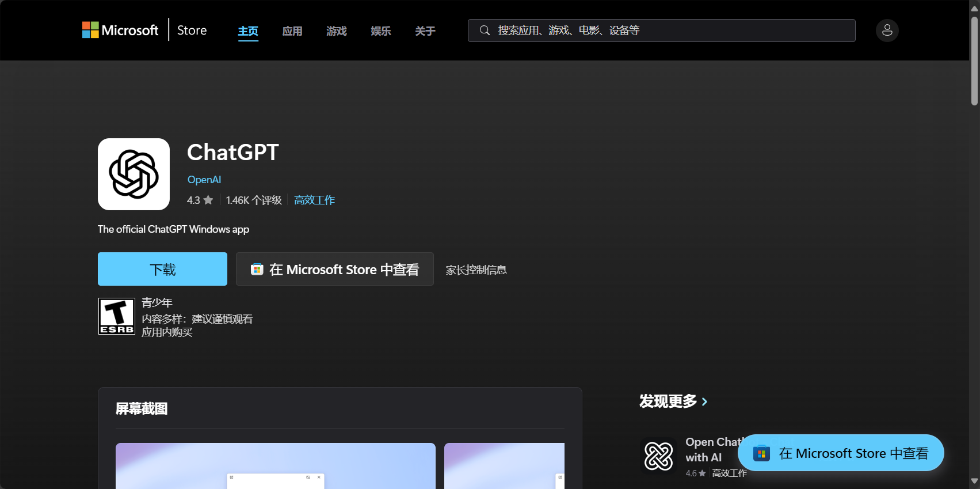980x489 pixels.
Task: Click 在 Microsoft Store 中查看 beside download
Action: point(335,269)
